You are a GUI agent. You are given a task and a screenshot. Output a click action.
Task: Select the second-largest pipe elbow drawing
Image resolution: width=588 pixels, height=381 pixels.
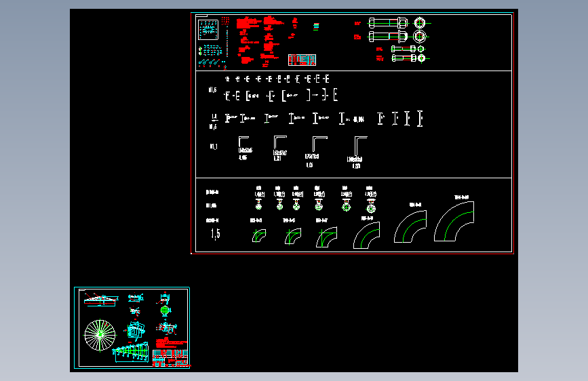tap(410, 226)
